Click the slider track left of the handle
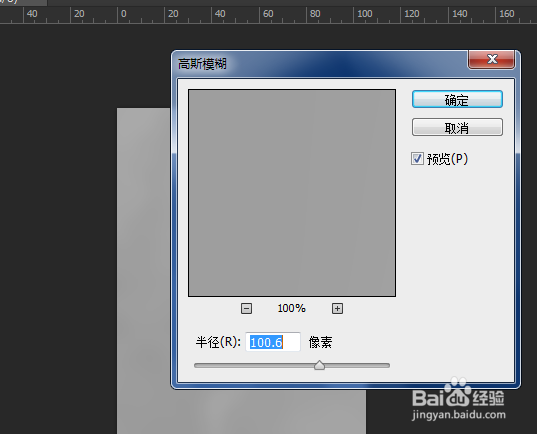This screenshot has width=537, height=434. (254, 365)
